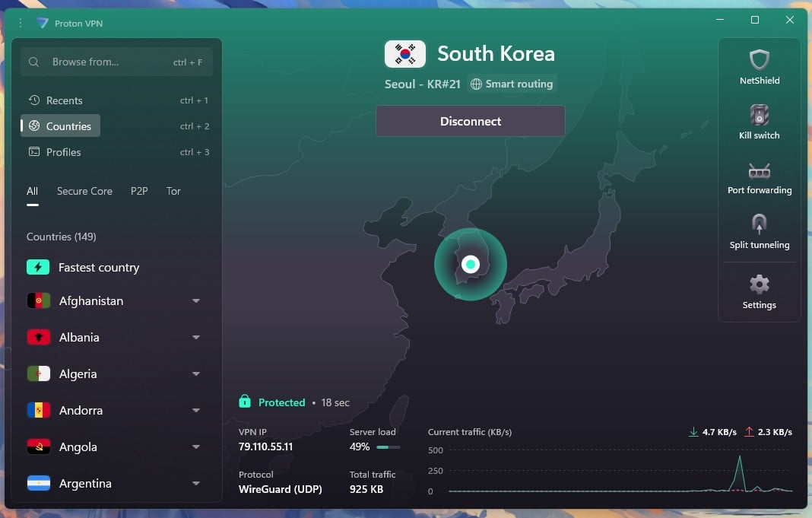812x518 pixels.
Task: Click the green Protected lock icon
Action: tap(245, 402)
